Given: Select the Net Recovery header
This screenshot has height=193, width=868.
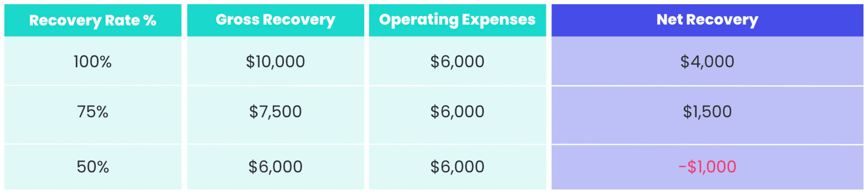Looking at the screenshot, I should [707, 20].
